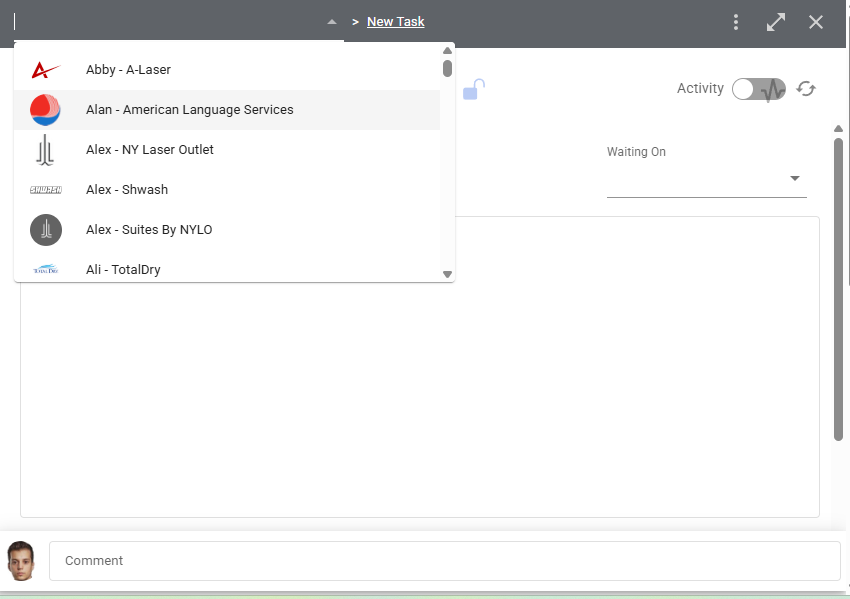Click the refresh sync arrows icon

[806, 89]
